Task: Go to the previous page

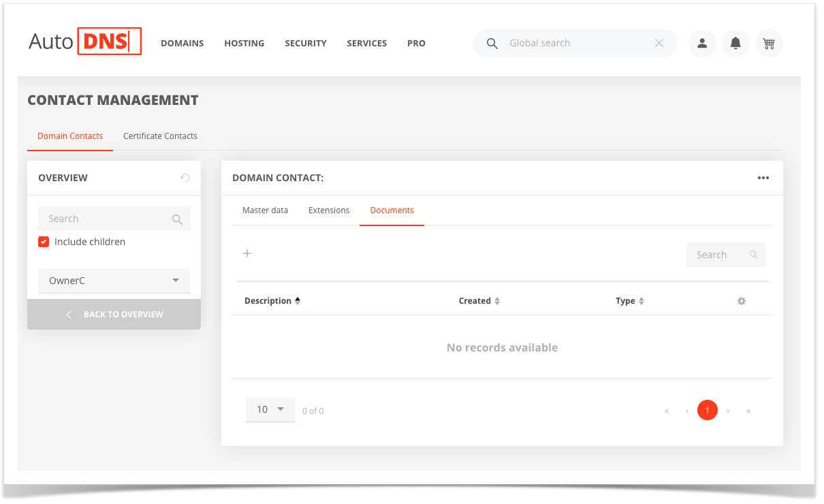Action: click(x=687, y=411)
